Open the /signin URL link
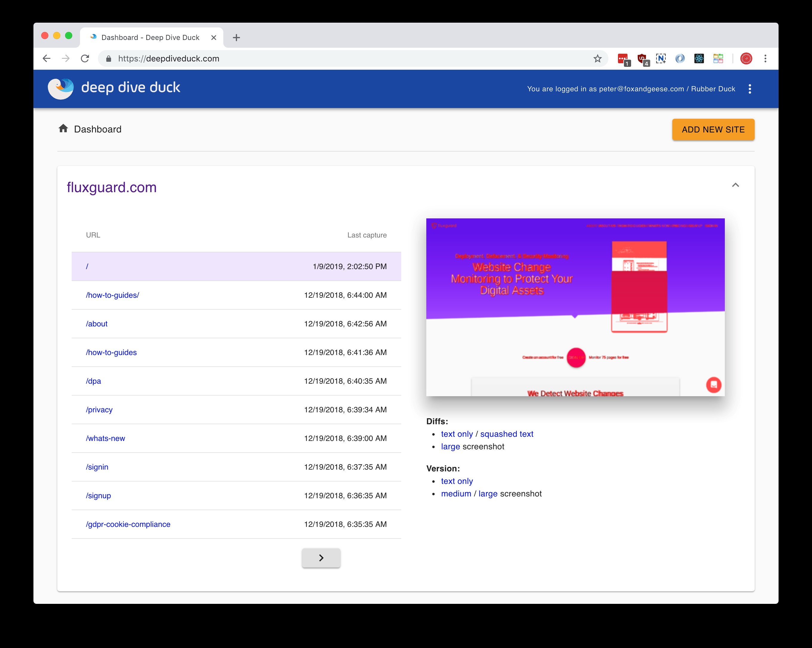 (97, 467)
